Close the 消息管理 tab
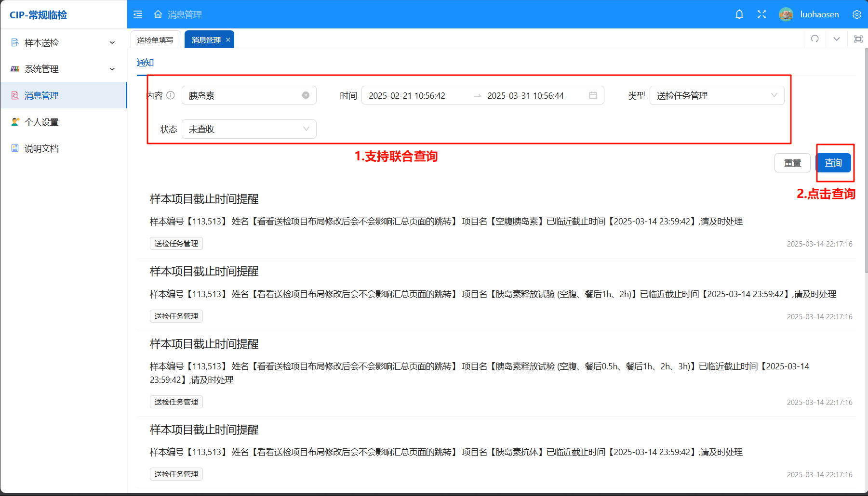This screenshot has height=496, width=868. point(228,40)
